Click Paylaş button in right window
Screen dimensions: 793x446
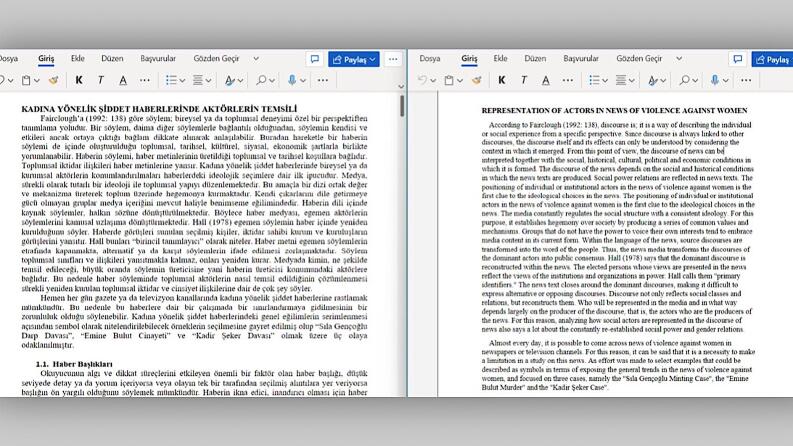pyautogui.click(x=772, y=59)
